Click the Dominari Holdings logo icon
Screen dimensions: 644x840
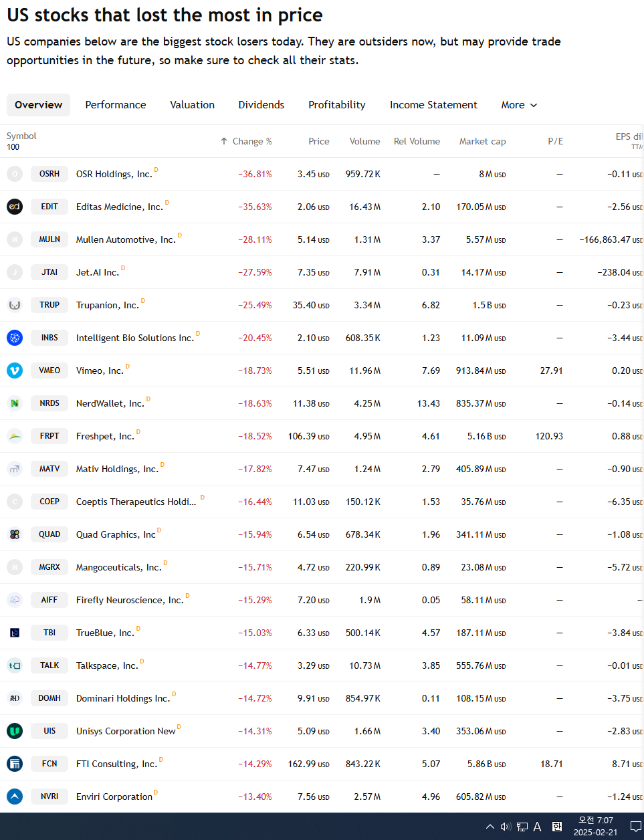pos(15,698)
